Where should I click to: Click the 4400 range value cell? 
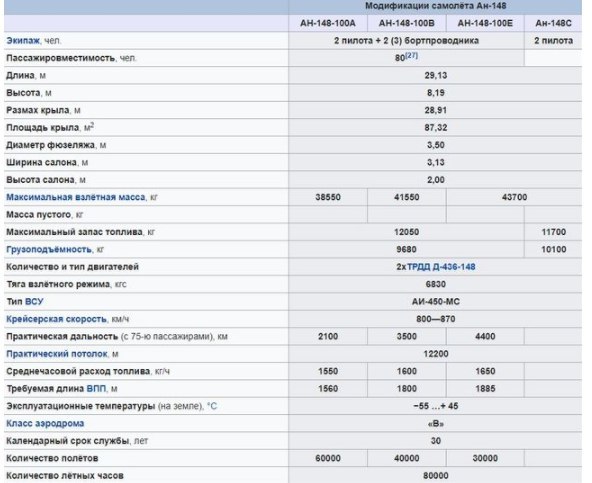pyautogui.click(x=485, y=336)
